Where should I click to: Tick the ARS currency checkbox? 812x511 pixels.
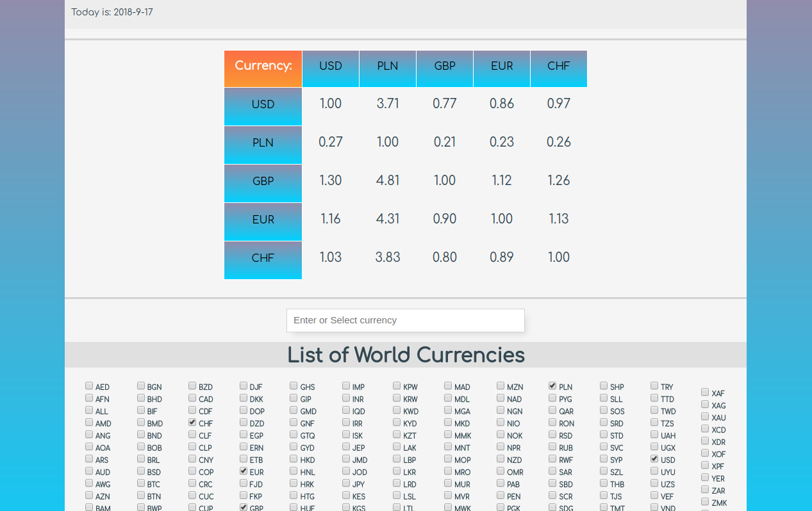coord(89,458)
